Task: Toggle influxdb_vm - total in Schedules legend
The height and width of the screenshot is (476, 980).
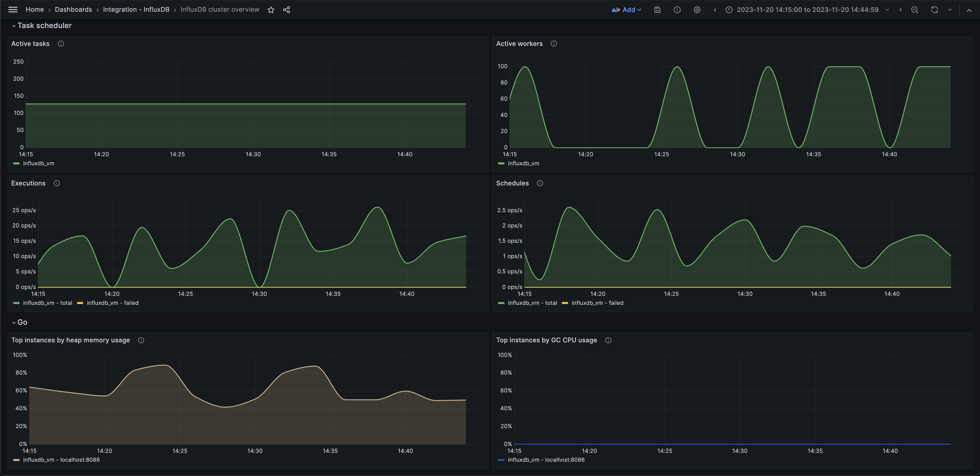Action: point(532,303)
